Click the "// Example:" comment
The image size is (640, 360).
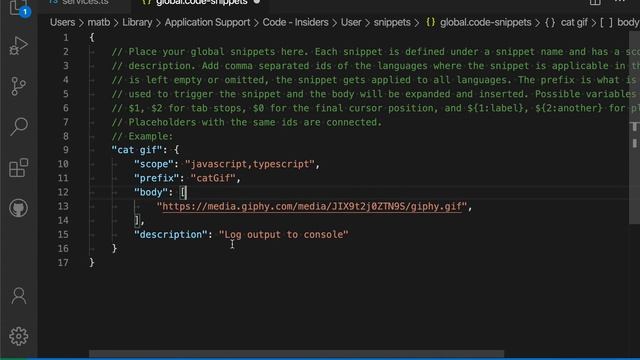142,136
